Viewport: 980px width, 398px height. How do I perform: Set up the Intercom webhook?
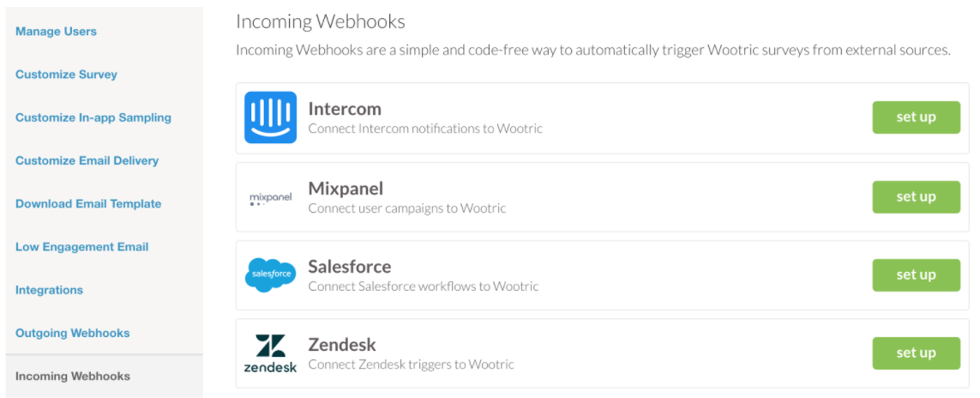pyautogui.click(x=916, y=118)
